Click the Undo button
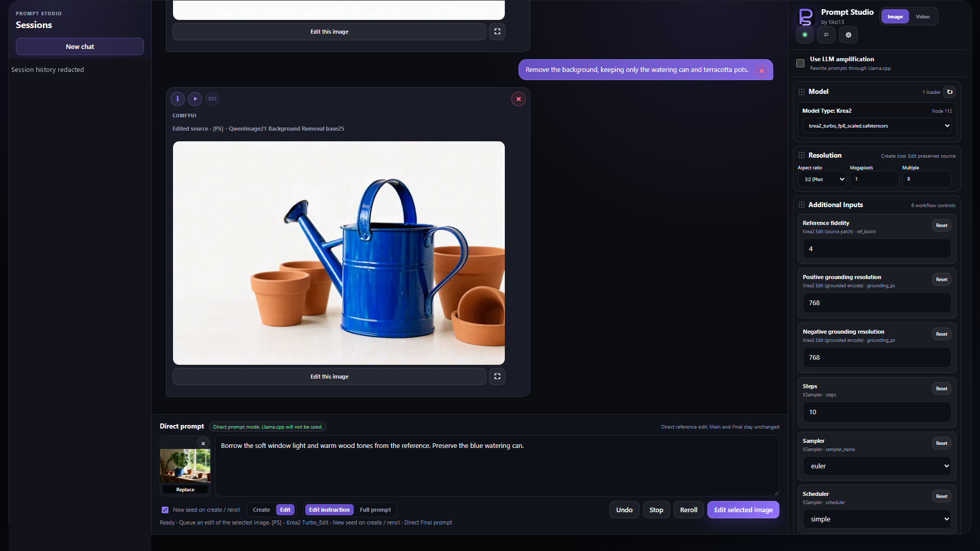The image size is (980, 551). pyautogui.click(x=624, y=510)
